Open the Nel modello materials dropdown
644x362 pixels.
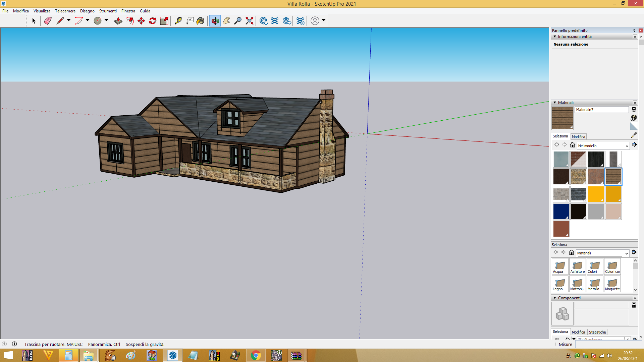point(603,146)
